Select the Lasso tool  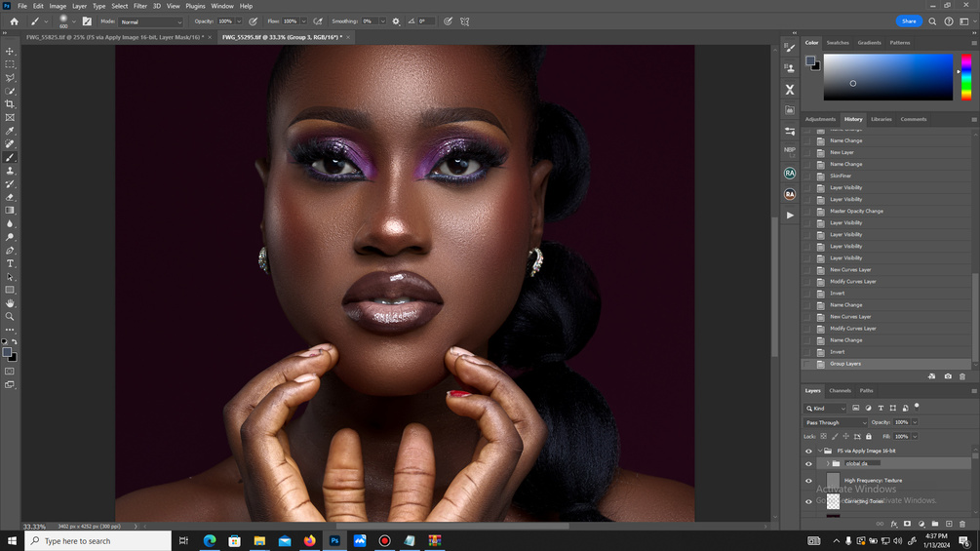(10, 78)
